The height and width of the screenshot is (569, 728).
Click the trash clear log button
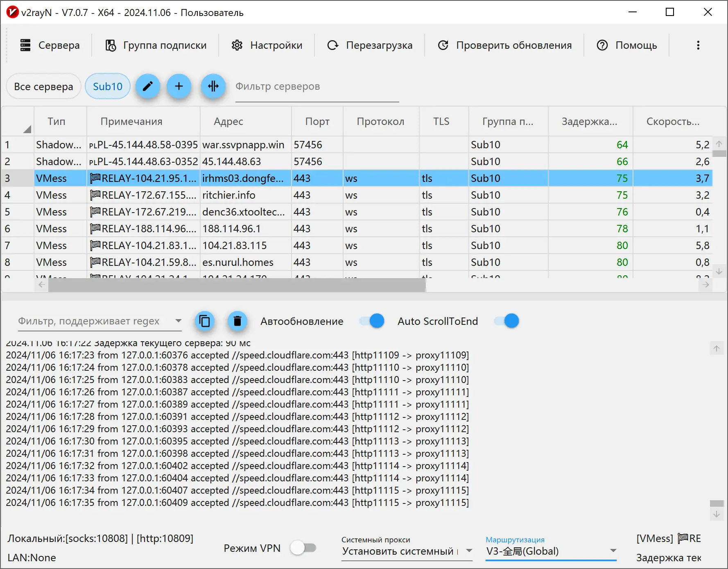(x=237, y=321)
